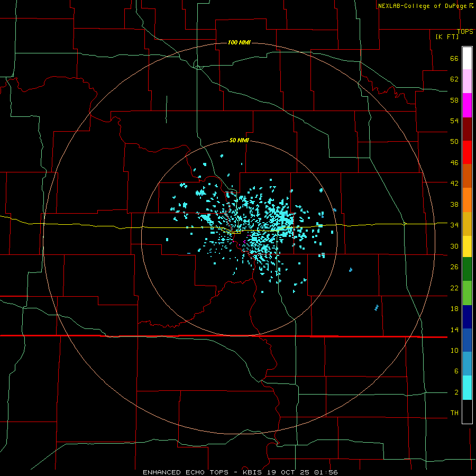Click the legend value "18"
The height and width of the screenshot is (476, 476).
tap(454, 309)
